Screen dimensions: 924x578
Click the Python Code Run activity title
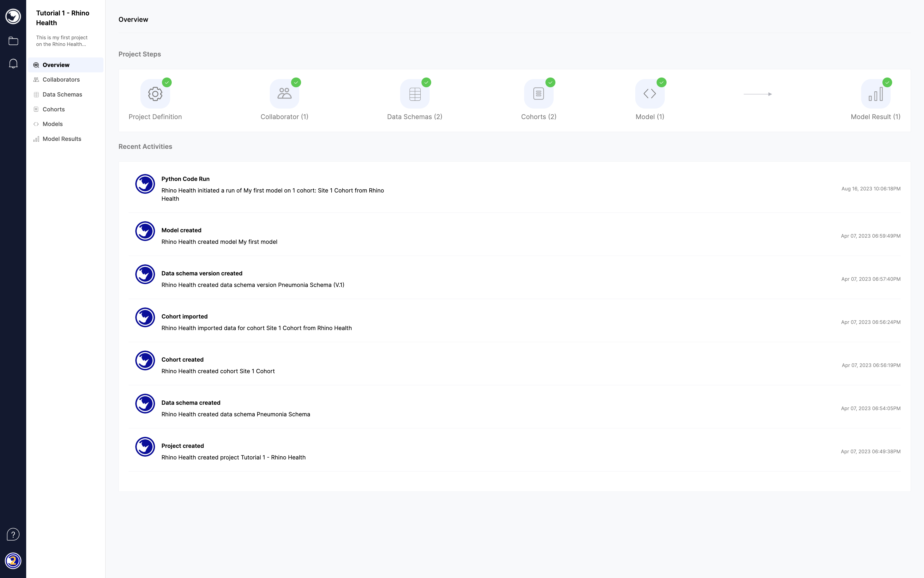click(x=185, y=179)
